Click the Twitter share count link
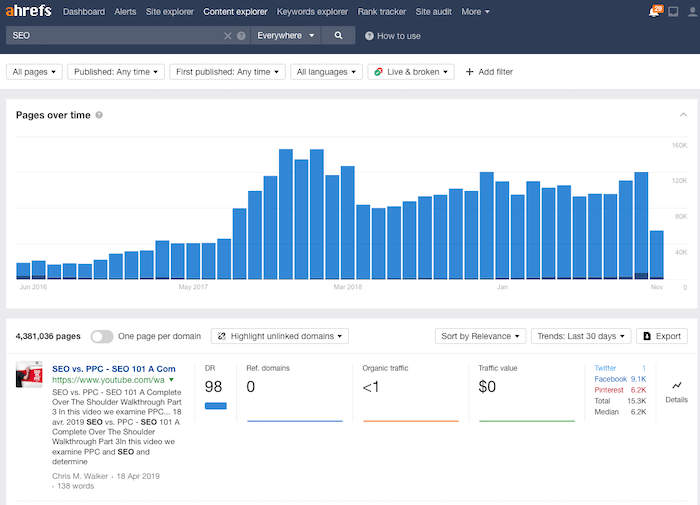700x505 pixels. point(620,368)
